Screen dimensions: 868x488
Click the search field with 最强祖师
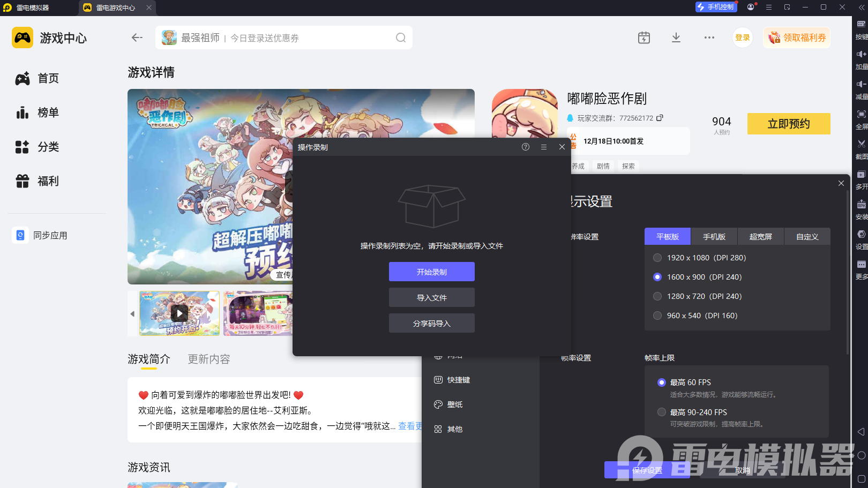tap(284, 37)
